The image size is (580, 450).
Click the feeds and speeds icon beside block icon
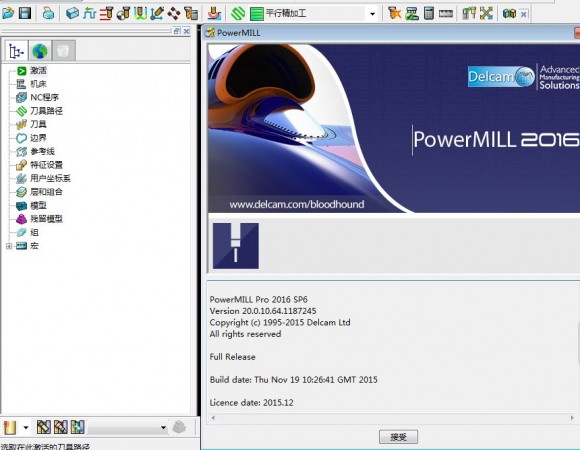point(90,14)
